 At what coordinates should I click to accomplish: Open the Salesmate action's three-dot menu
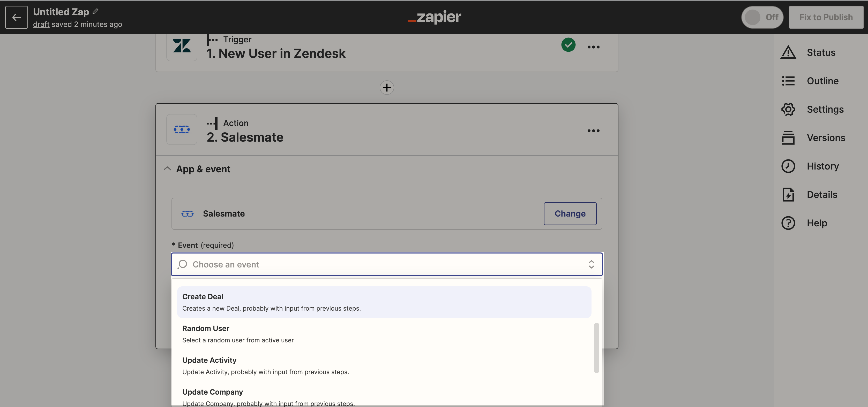[x=593, y=130]
